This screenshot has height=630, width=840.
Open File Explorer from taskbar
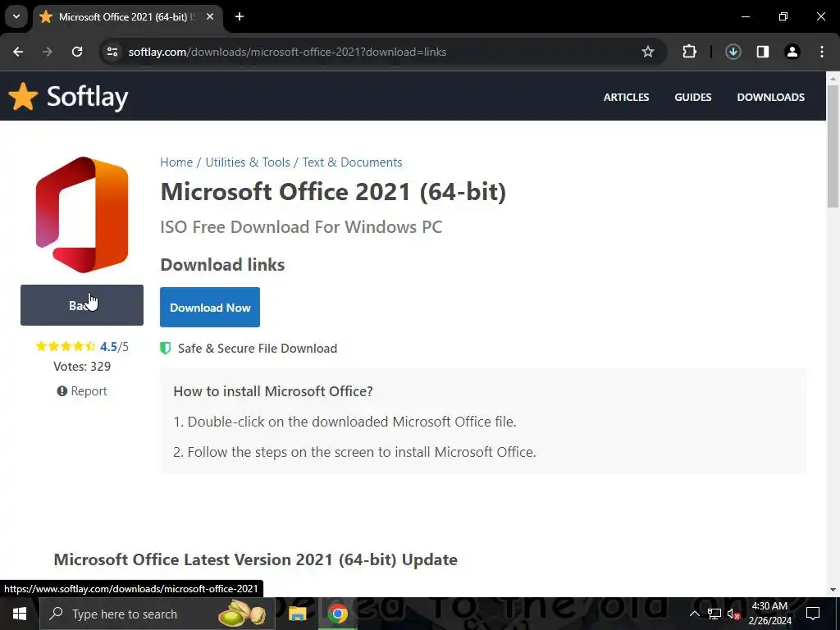point(297,614)
